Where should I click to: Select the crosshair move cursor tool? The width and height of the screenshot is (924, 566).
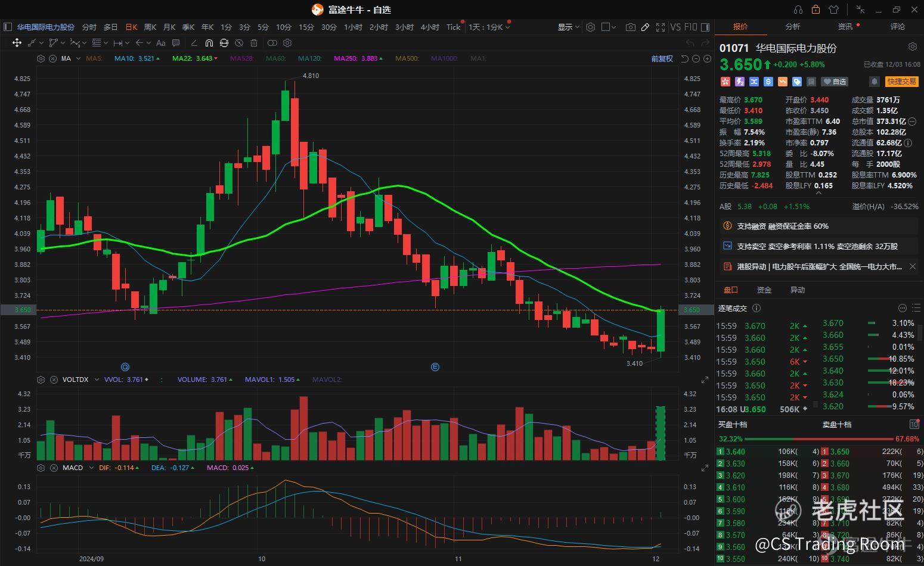coord(17,43)
